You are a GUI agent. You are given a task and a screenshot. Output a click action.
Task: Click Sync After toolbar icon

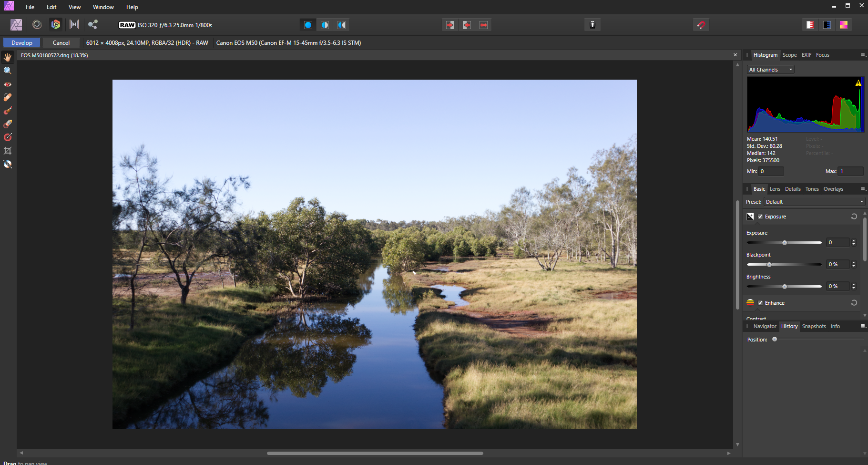(467, 25)
